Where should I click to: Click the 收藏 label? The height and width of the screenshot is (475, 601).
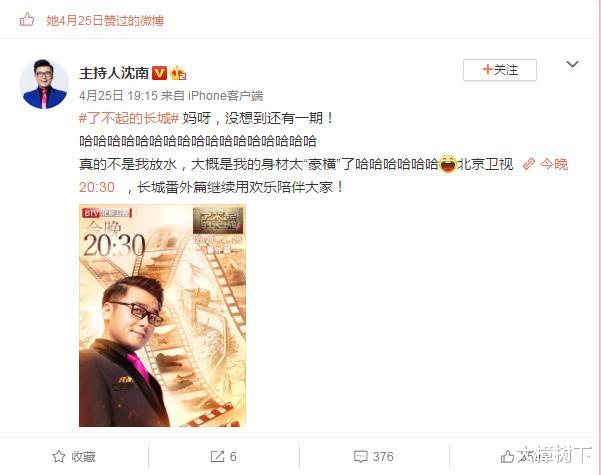tap(83, 457)
